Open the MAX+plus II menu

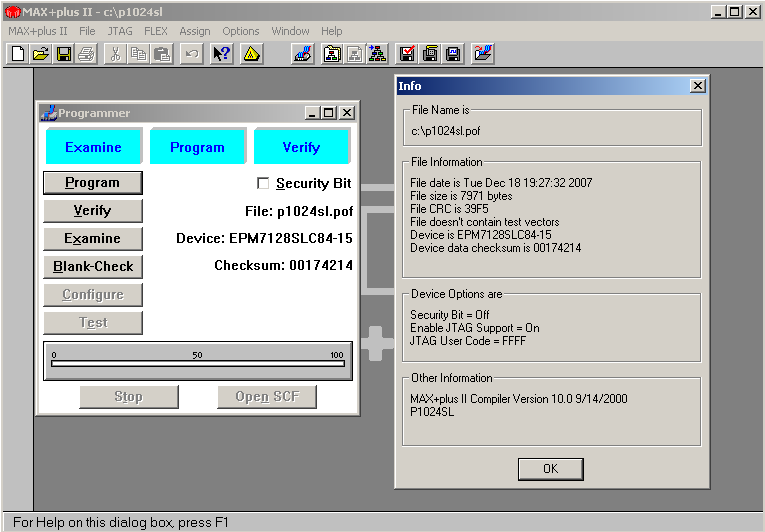pos(38,31)
